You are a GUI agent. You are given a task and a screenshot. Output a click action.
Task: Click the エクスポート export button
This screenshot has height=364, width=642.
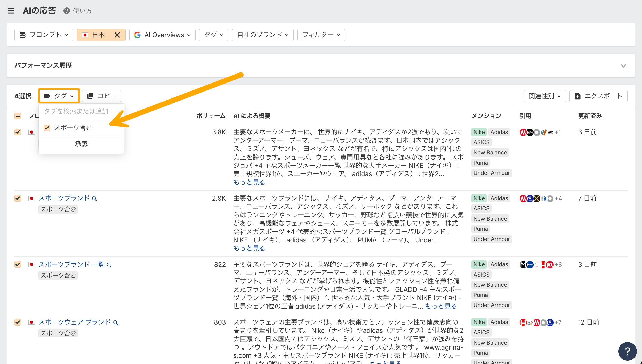pos(598,96)
